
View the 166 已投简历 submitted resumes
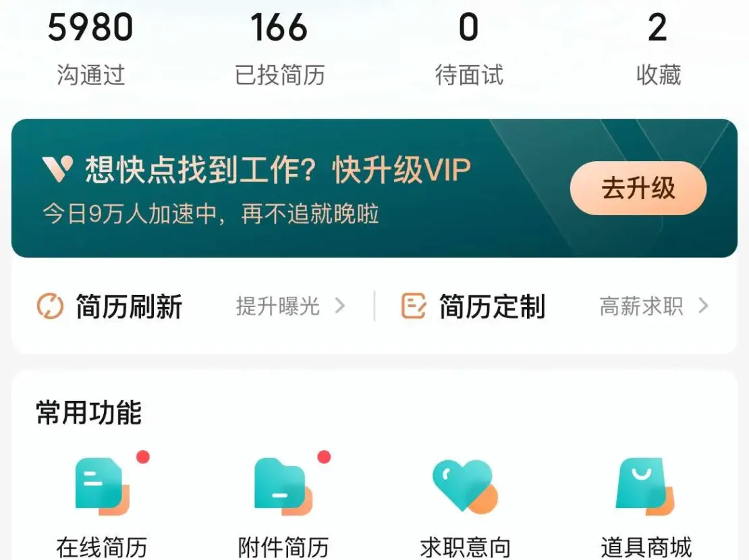pos(279,48)
